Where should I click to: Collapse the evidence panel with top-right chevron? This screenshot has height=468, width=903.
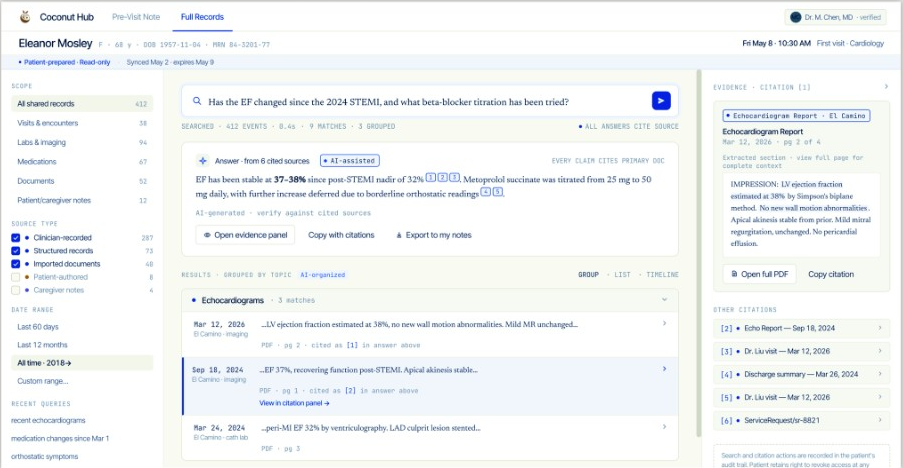(886, 87)
